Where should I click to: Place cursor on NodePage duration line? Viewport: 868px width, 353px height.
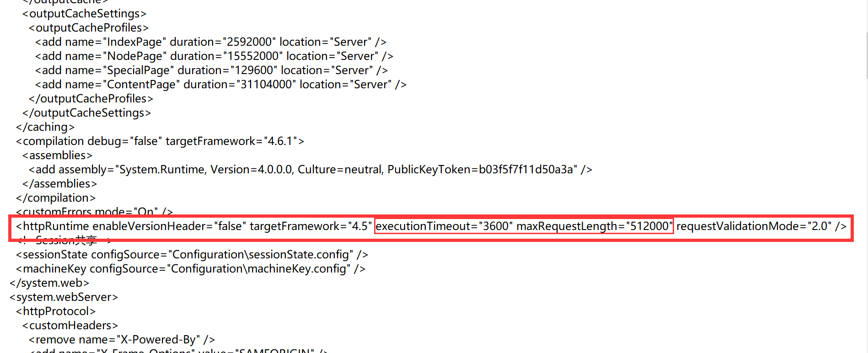point(214,56)
